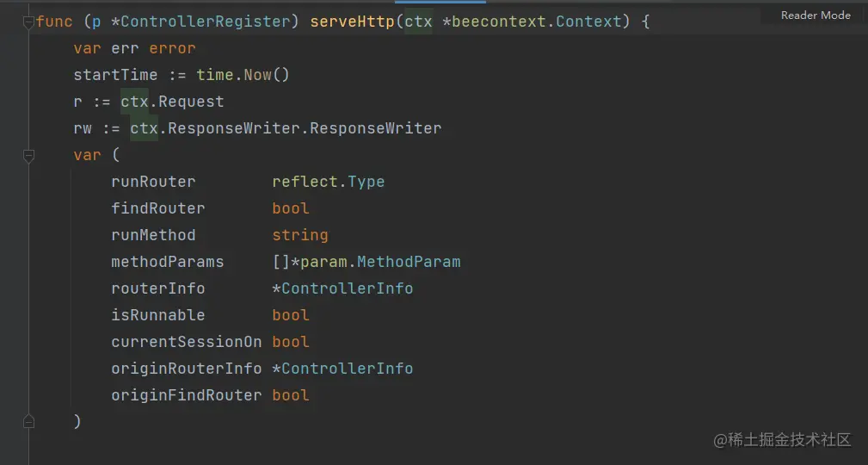Click the startTime variable

[115, 75]
